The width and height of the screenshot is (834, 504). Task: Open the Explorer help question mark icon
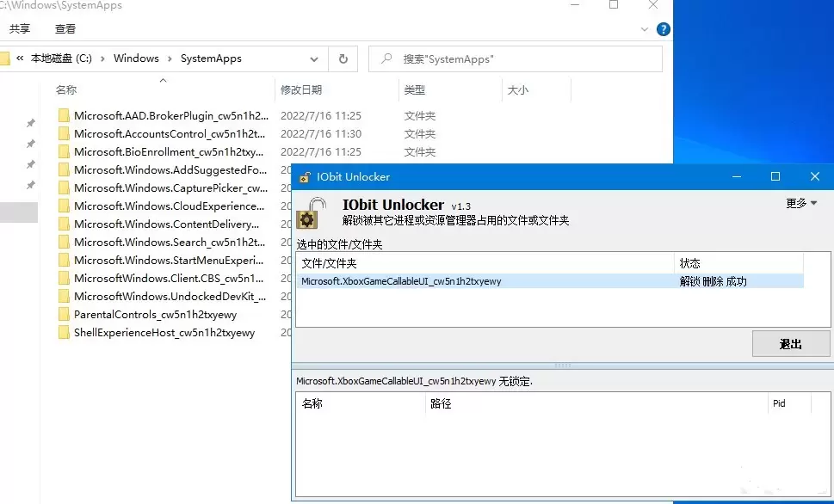coord(664,29)
